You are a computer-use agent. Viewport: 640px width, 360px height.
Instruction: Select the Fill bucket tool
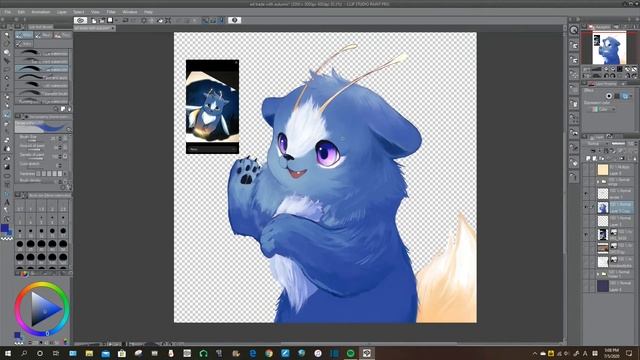(7, 158)
